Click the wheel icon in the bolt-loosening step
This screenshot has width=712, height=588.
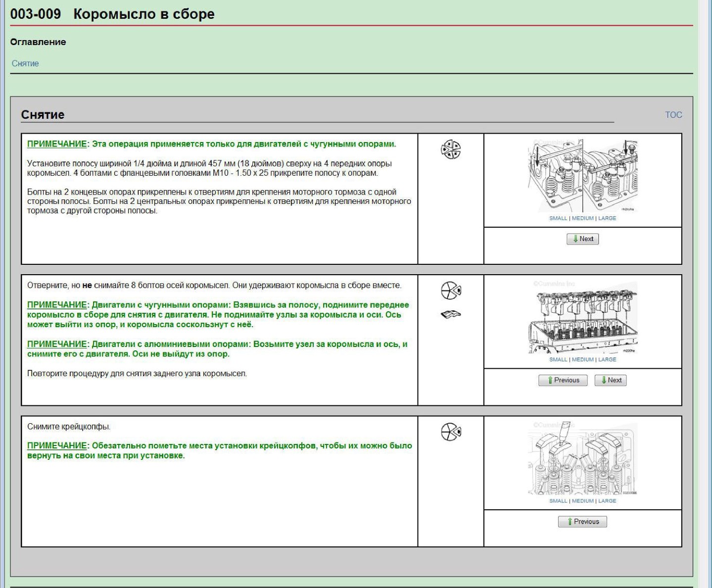click(x=451, y=291)
